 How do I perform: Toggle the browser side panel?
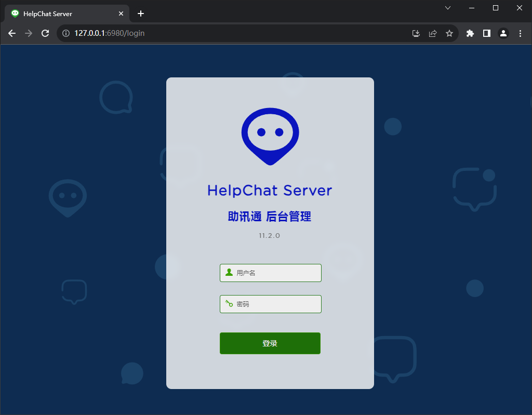click(486, 33)
